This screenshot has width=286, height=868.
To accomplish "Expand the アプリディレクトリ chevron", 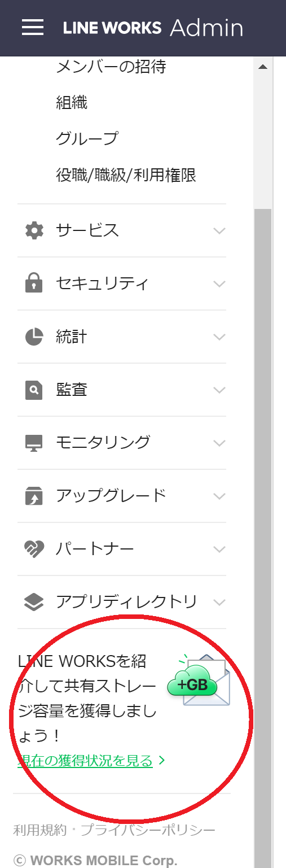I will click(219, 602).
